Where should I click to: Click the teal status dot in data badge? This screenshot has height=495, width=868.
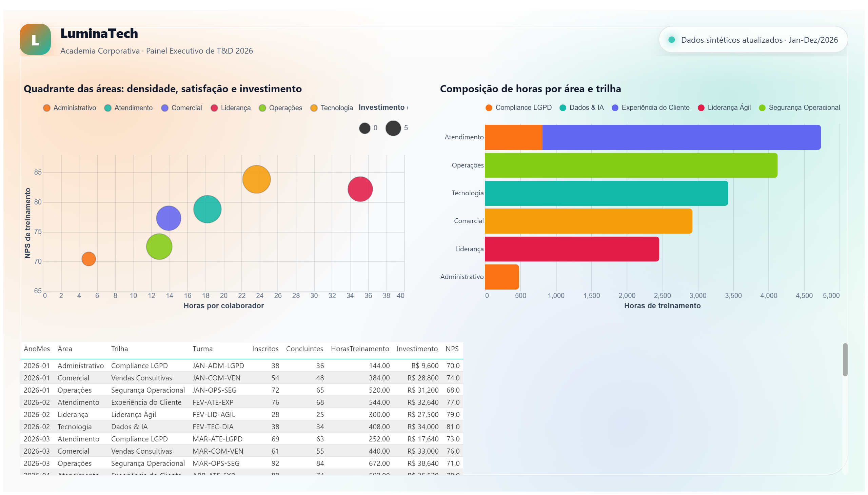(x=671, y=40)
